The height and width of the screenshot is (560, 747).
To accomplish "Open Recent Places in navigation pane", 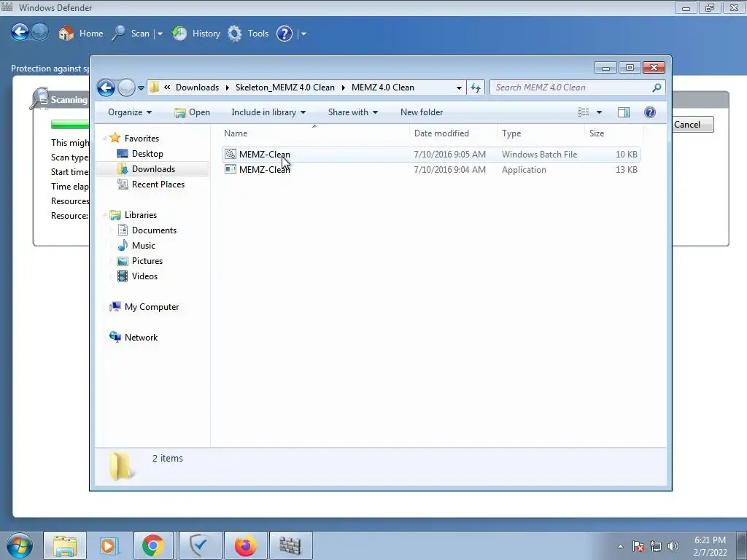I will pyautogui.click(x=158, y=184).
